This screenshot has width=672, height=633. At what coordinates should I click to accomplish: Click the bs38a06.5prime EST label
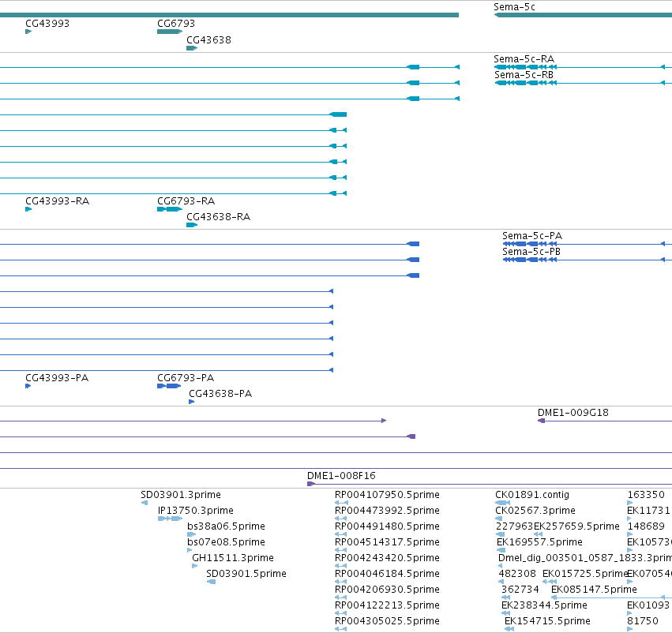point(227,526)
